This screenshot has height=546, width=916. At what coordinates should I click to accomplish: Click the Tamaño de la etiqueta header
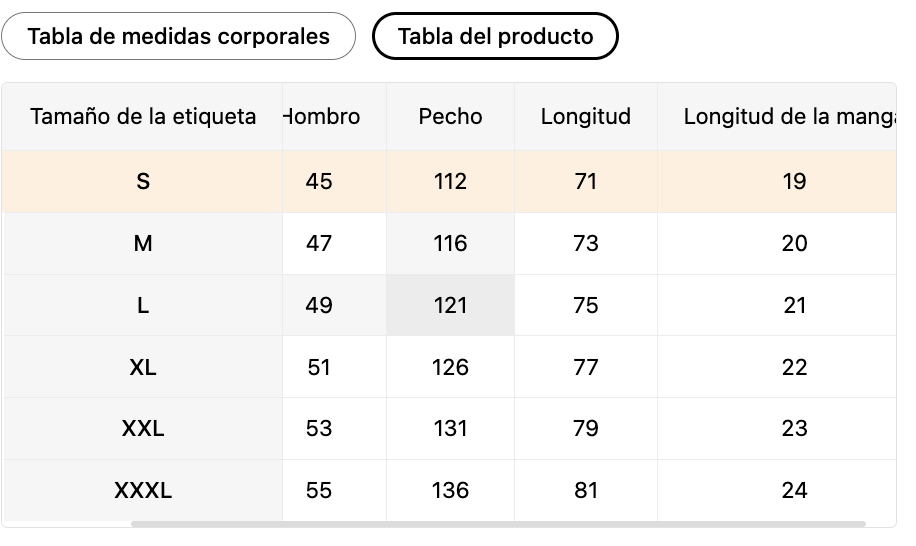pyautogui.click(x=143, y=117)
